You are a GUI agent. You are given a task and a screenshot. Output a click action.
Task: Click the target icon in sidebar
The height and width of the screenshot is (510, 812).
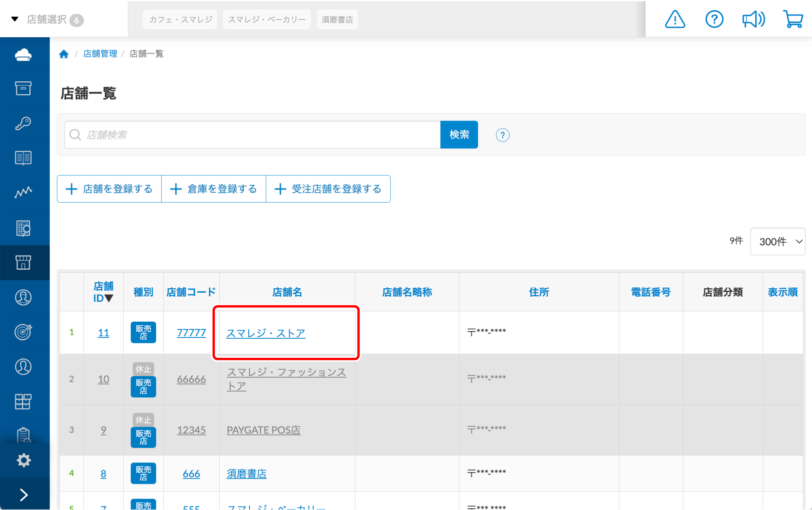coord(23,332)
